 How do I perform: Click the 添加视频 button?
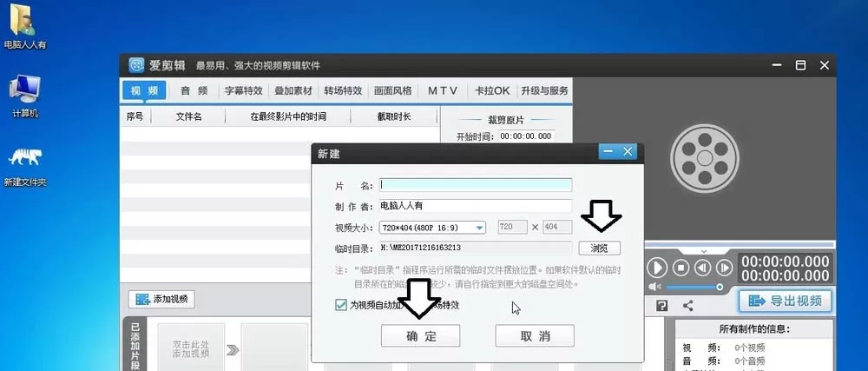click(161, 300)
